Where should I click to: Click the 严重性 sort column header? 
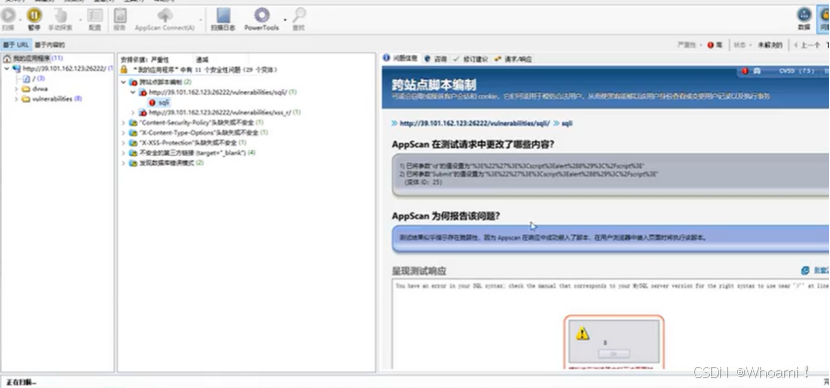(160, 60)
